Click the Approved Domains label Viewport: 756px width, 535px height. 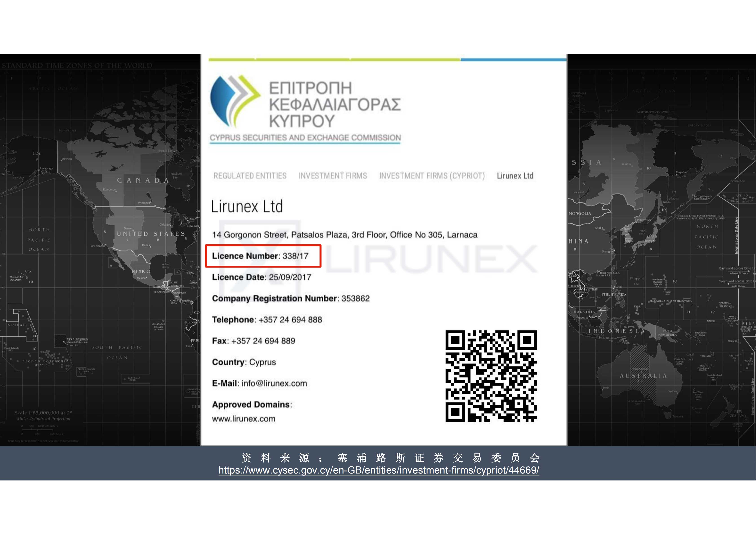point(252,405)
